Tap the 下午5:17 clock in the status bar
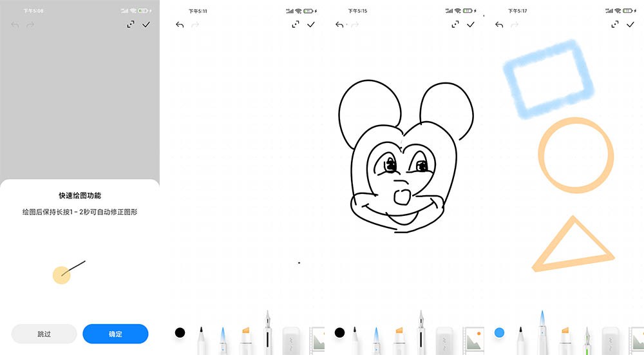Screen dimensions: 644x355 518,11
